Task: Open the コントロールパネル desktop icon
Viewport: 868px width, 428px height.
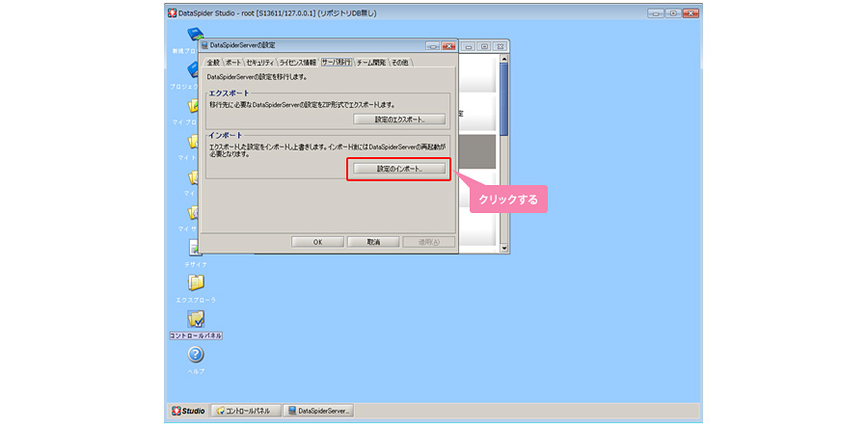Action: point(196,319)
